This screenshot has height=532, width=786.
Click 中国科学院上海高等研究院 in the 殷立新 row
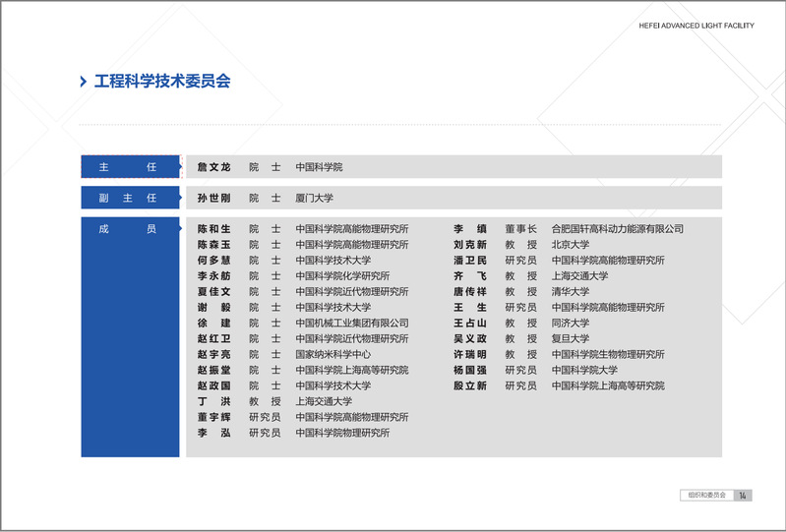coord(608,385)
